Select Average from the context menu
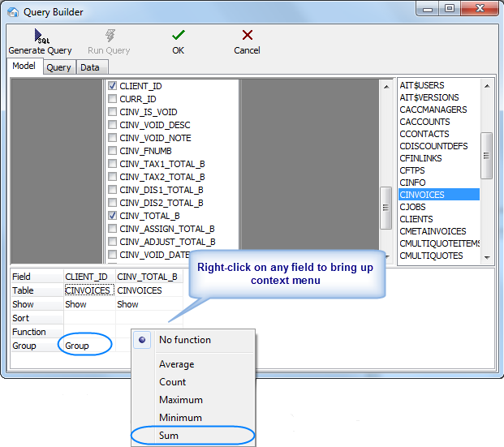Image resolution: width=504 pixels, height=447 pixels. [x=193, y=364]
